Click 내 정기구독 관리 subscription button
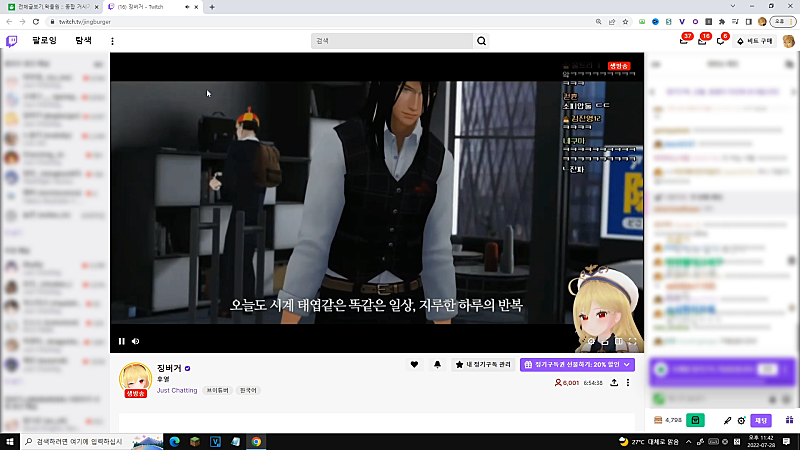Image resolution: width=800 pixels, height=450 pixels. point(483,364)
